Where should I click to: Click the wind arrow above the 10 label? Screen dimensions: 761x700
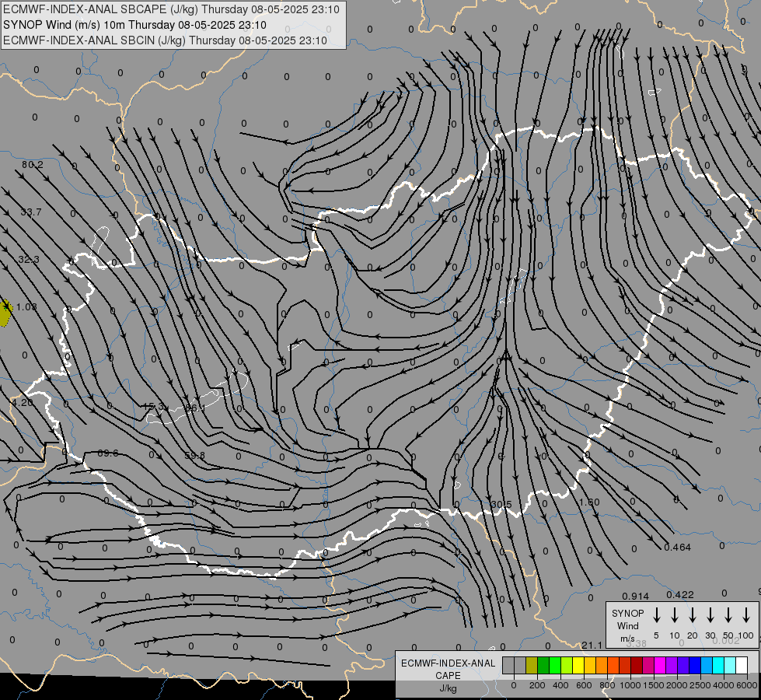click(674, 615)
